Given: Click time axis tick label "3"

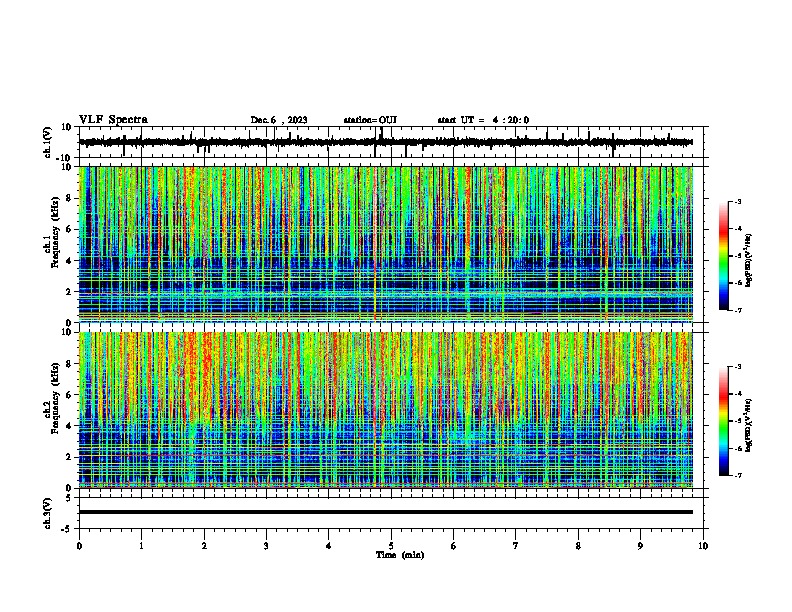Looking at the screenshot, I should (266, 546).
